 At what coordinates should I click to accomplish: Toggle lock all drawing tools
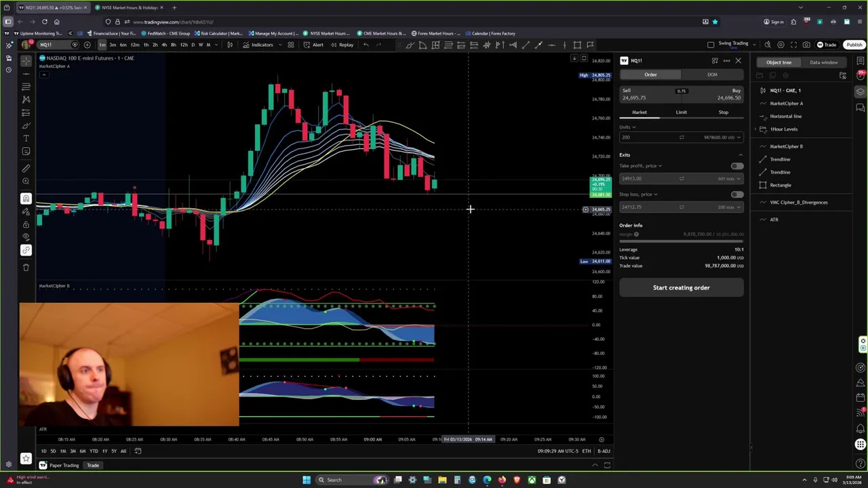[26, 224]
